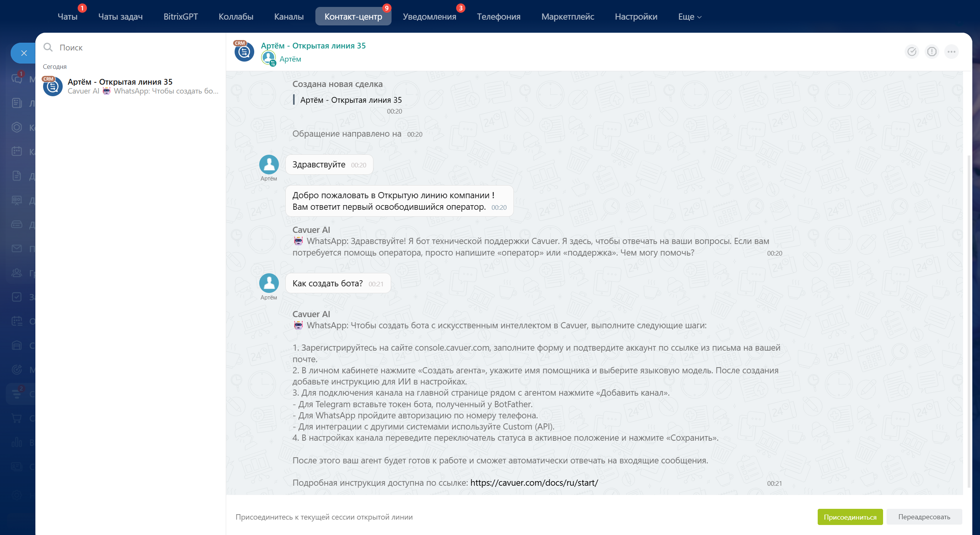Screen dimensions: 980x535
Task: Click the mark dialog finished checkmark icon
Action: point(912,52)
